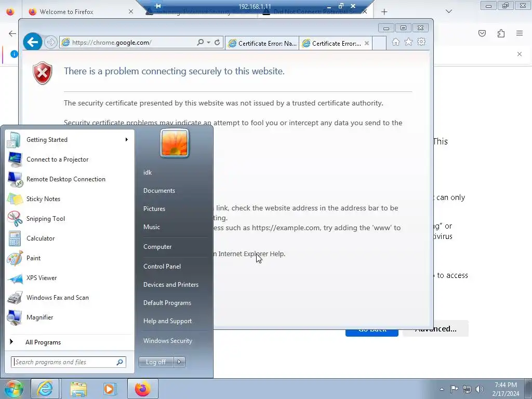This screenshot has height=399, width=532.
Task: Click the Paint palette icon
Action: coord(15,258)
